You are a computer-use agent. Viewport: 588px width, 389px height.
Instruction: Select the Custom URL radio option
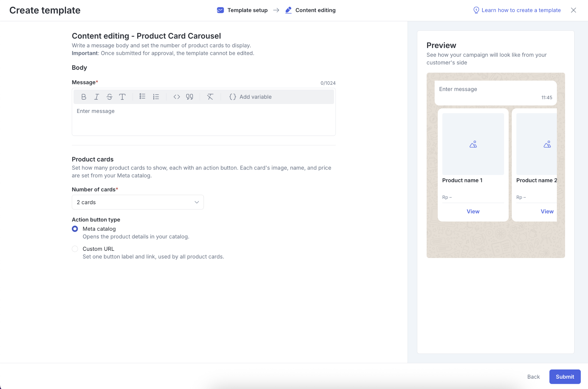point(75,249)
